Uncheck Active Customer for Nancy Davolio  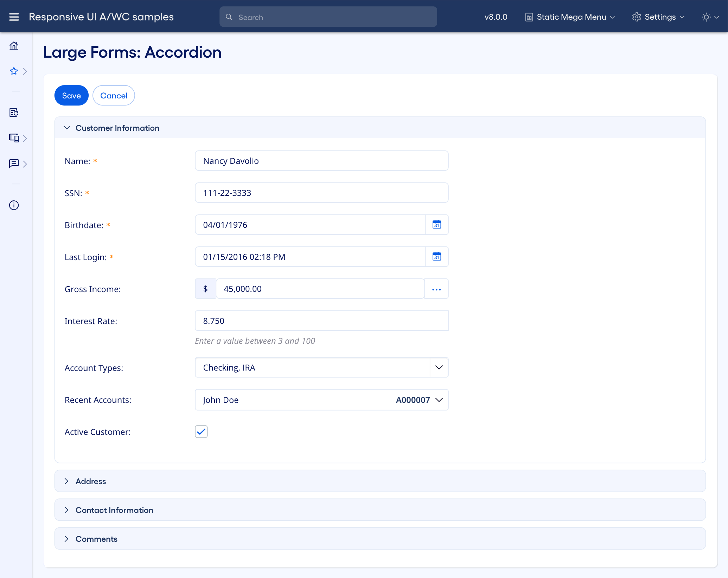(x=201, y=431)
